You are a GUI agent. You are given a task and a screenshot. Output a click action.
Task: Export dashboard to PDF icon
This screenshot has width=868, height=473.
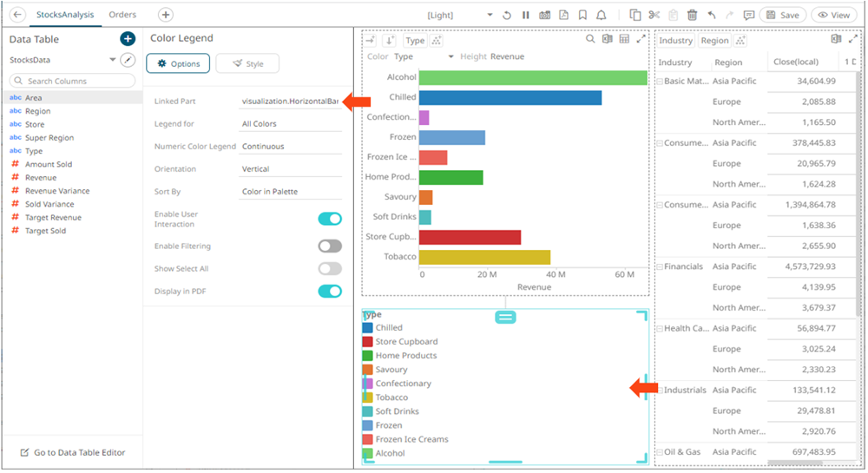point(563,16)
